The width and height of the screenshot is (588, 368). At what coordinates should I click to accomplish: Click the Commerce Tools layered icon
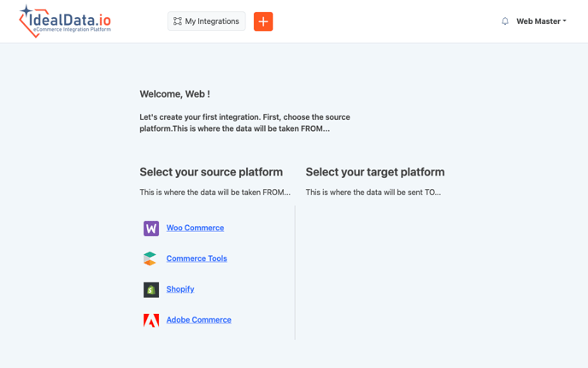tap(150, 258)
